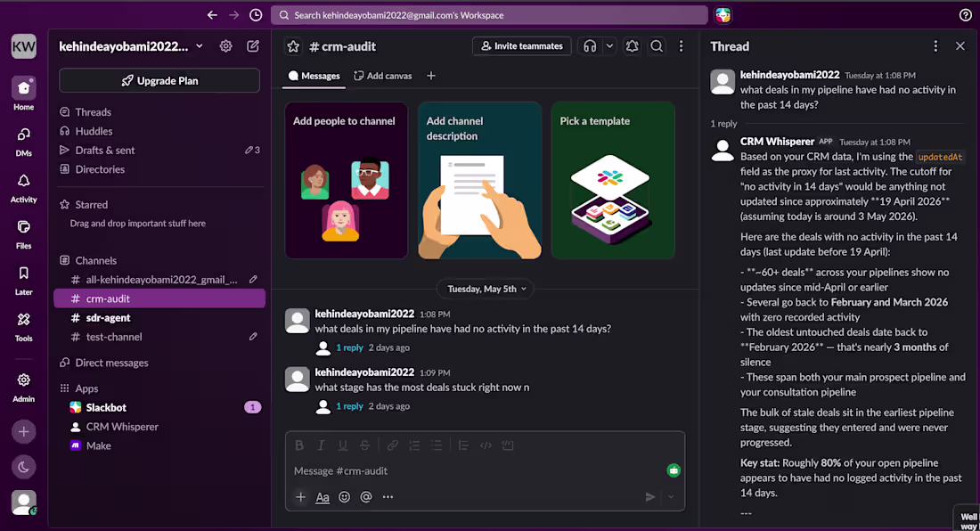The image size is (980, 531).
Task: Click the workspace search bar
Action: [x=489, y=15]
